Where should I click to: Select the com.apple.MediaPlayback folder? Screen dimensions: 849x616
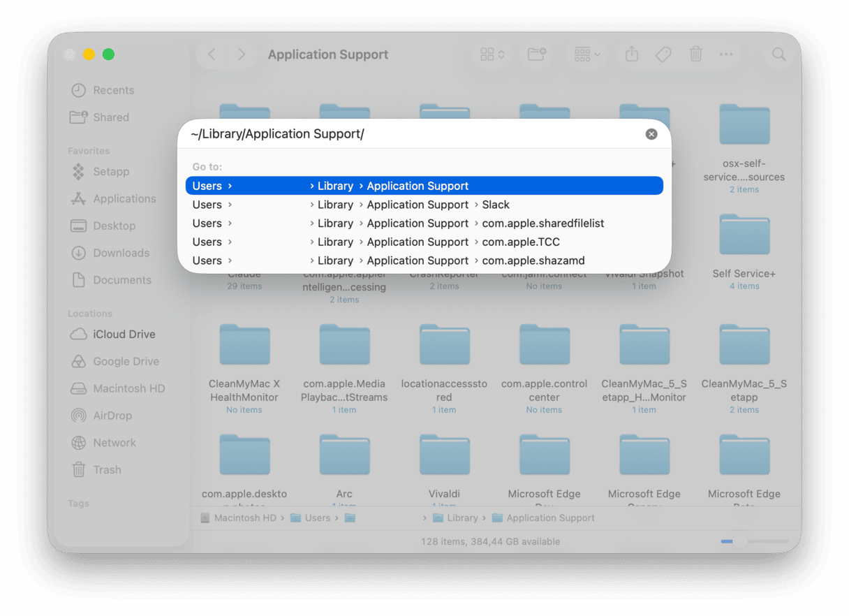344,345
